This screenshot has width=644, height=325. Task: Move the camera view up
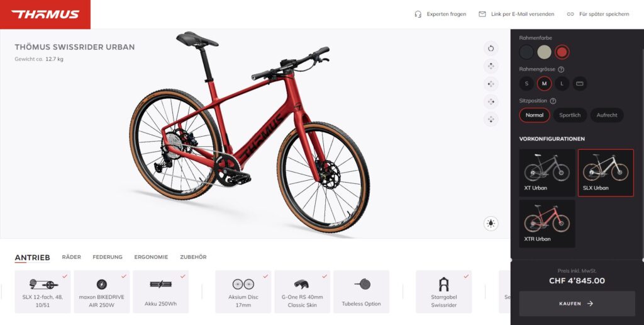491,66
